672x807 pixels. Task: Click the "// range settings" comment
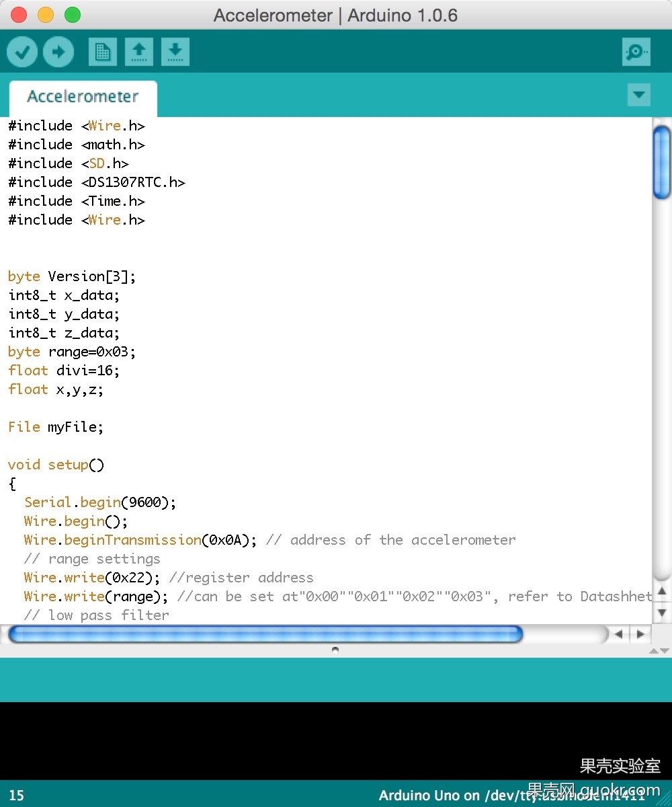click(92, 559)
